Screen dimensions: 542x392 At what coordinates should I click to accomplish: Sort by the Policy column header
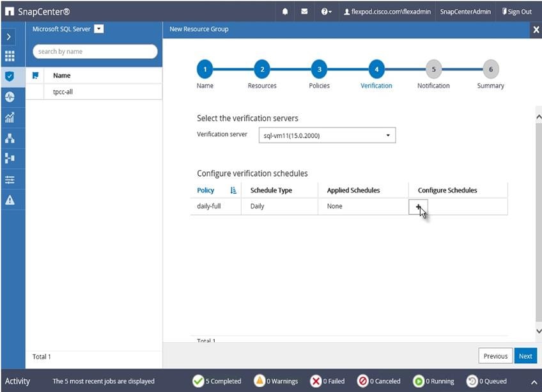206,191
